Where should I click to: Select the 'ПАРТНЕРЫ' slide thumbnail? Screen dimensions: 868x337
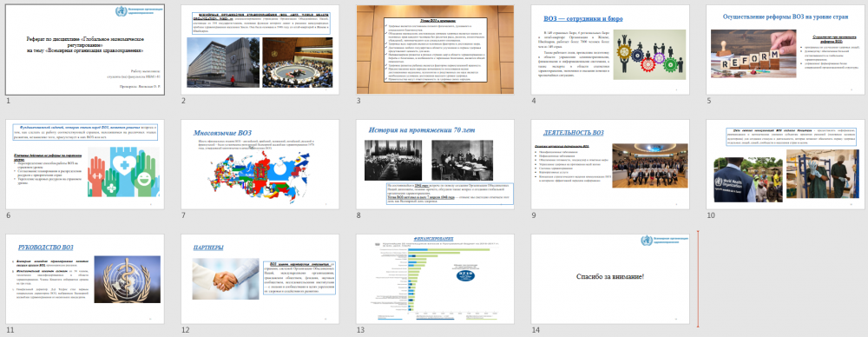[260, 280]
